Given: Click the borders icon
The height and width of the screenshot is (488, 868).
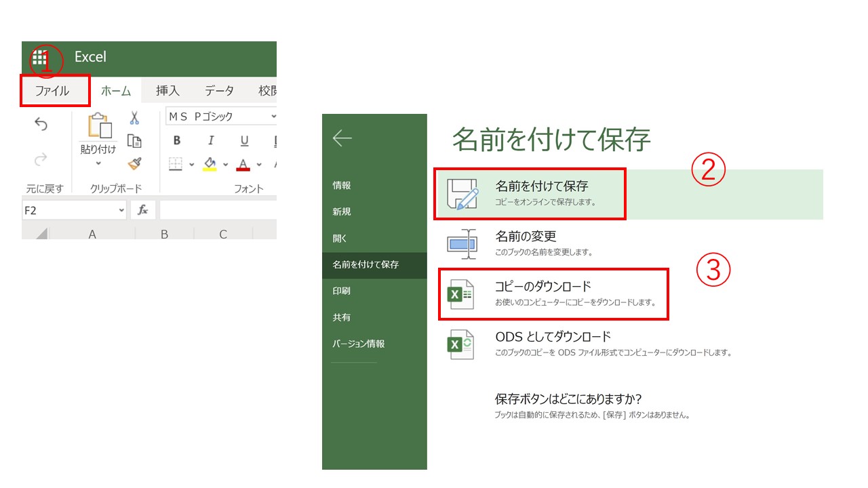Looking at the screenshot, I should (x=176, y=164).
